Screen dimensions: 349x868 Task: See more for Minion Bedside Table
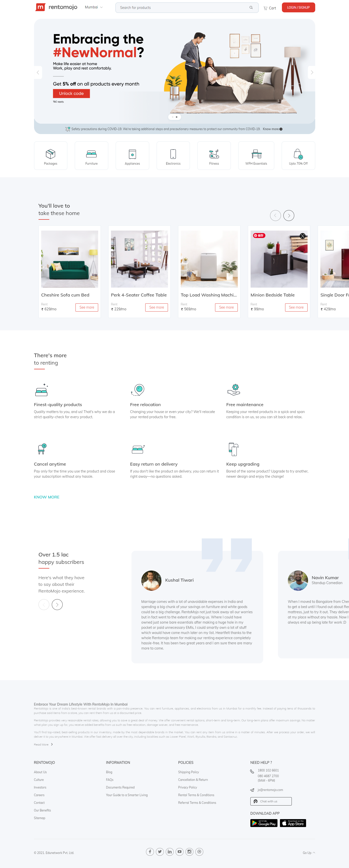[x=296, y=307]
